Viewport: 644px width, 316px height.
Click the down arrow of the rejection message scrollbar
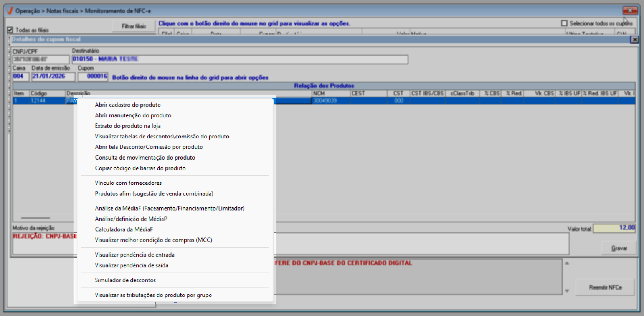[x=567, y=291]
